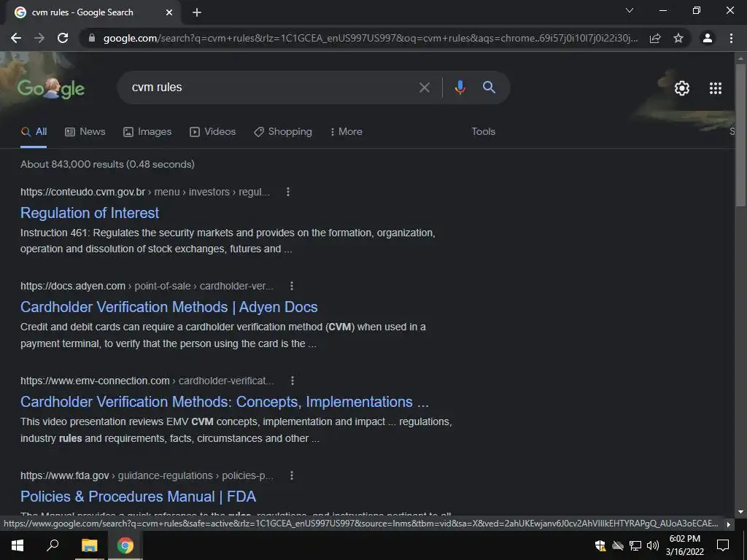The width and height of the screenshot is (747, 560).
Task: Click the OneDrive cloud tray icon
Action: click(x=618, y=545)
